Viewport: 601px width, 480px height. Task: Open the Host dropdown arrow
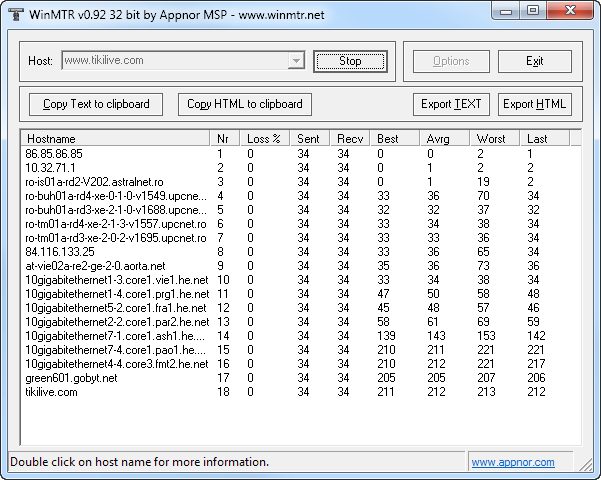point(296,61)
